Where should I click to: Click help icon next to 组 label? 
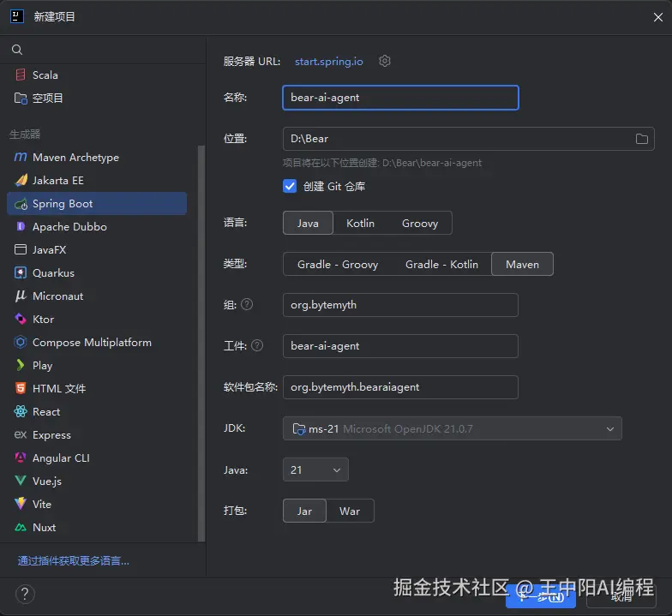click(247, 305)
